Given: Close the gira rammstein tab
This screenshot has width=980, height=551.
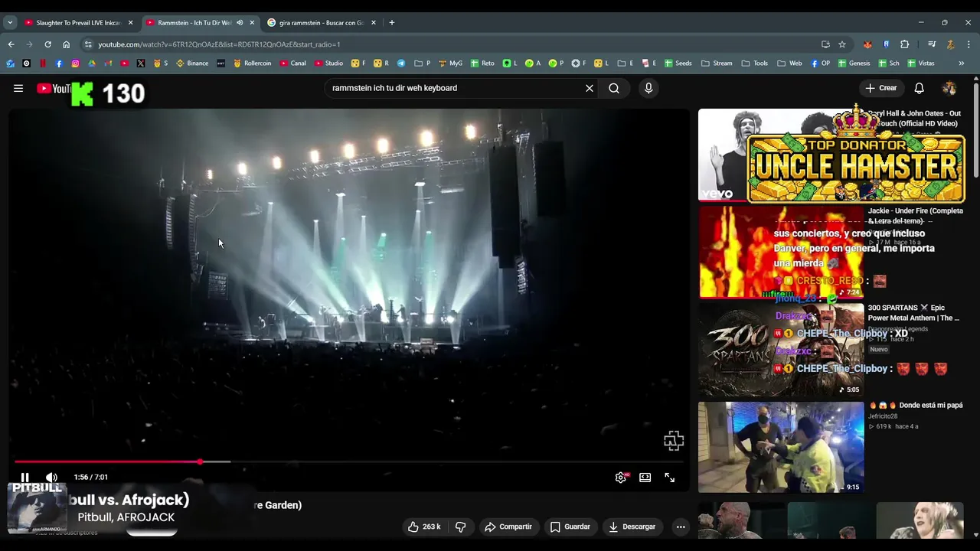Looking at the screenshot, I should coord(374,23).
